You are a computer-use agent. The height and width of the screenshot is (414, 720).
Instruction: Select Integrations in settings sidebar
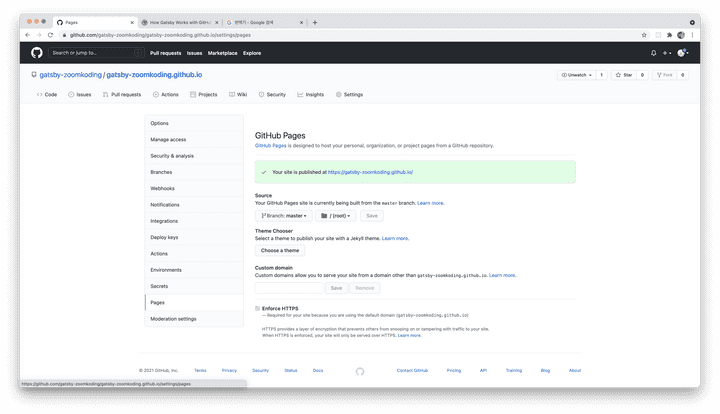(194, 221)
